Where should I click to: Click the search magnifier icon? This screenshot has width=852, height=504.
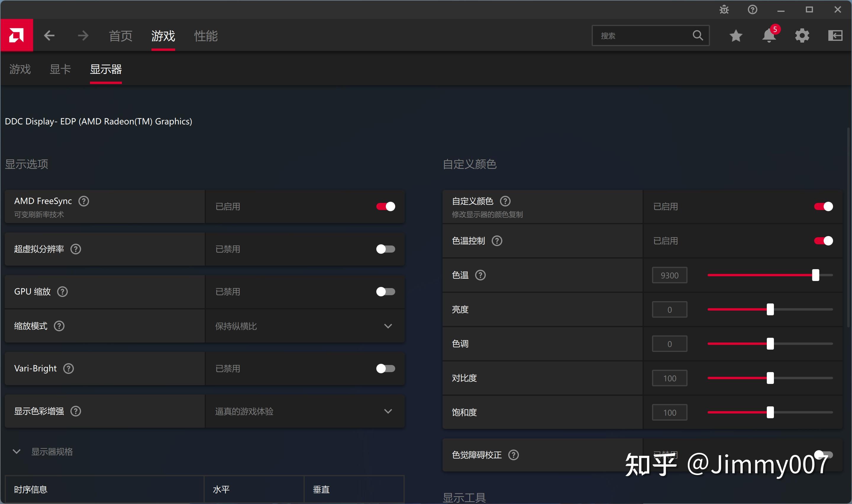pyautogui.click(x=698, y=35)
